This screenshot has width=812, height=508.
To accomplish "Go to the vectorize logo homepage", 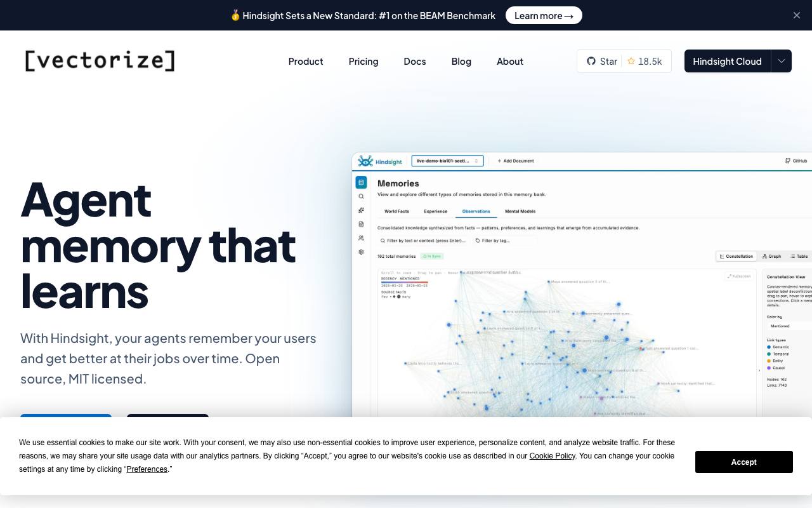I will (x=100, y=61).
